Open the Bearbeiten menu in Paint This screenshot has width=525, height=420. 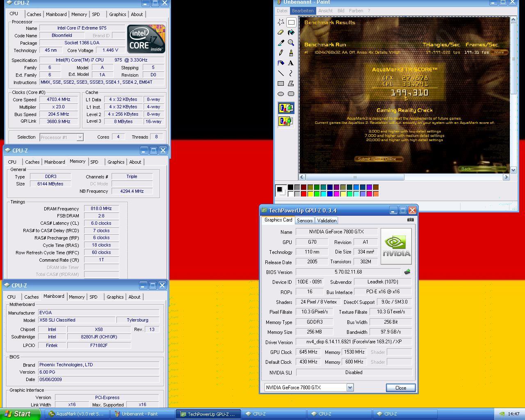tap(303, 11)
